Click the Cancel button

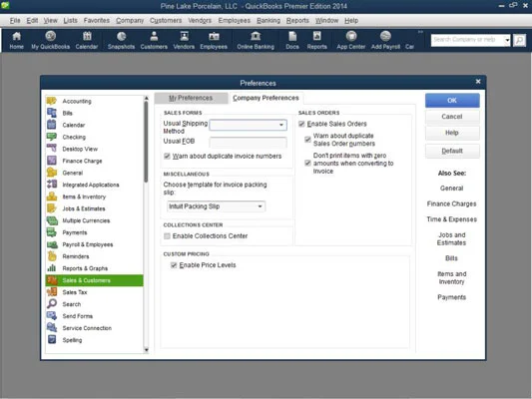(x=452, y=117)
